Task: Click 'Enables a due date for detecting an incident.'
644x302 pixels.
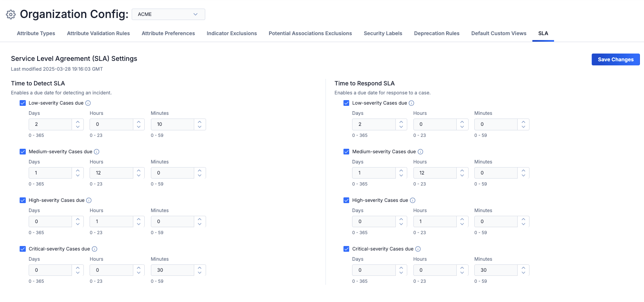Action: pos(61,93)
